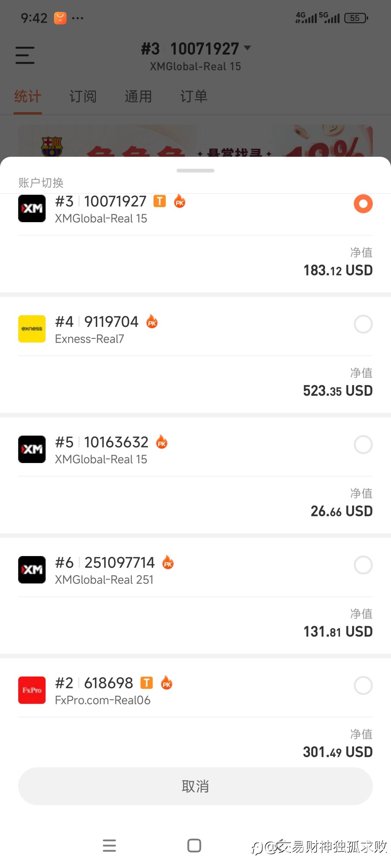Select account #5 10163632 radio button

[363, 444]
